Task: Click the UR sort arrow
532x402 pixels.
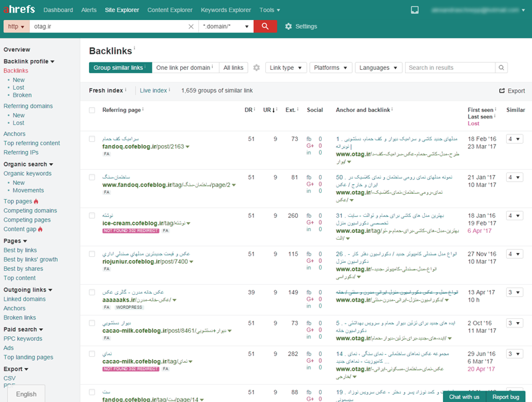Action: pyautogui.click(x=273, y=110)
